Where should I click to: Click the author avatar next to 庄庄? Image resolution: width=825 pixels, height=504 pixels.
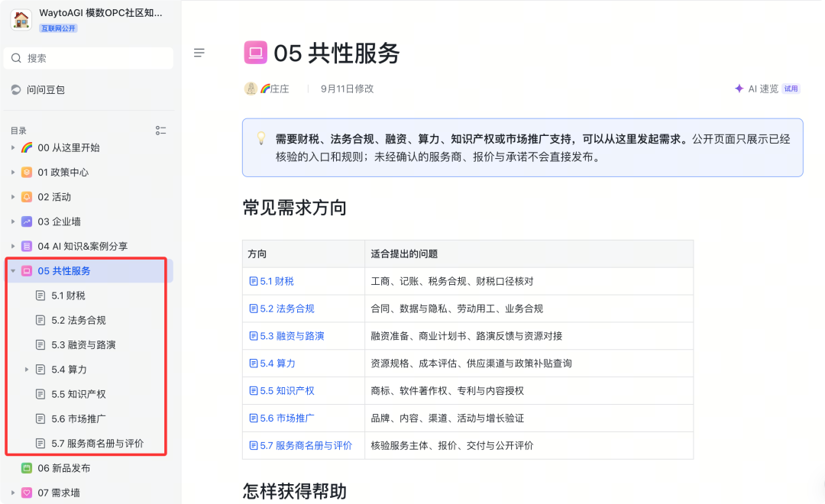tap(251, 89)
